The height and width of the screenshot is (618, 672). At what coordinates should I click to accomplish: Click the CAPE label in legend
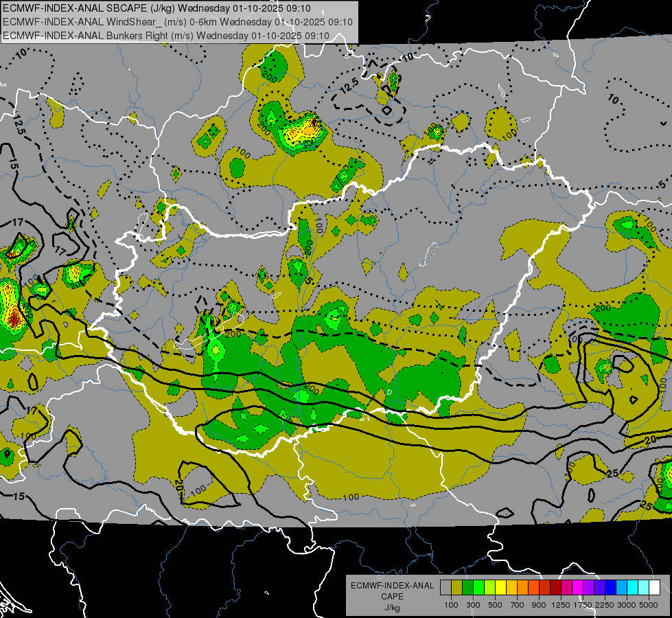coord(392,596)
